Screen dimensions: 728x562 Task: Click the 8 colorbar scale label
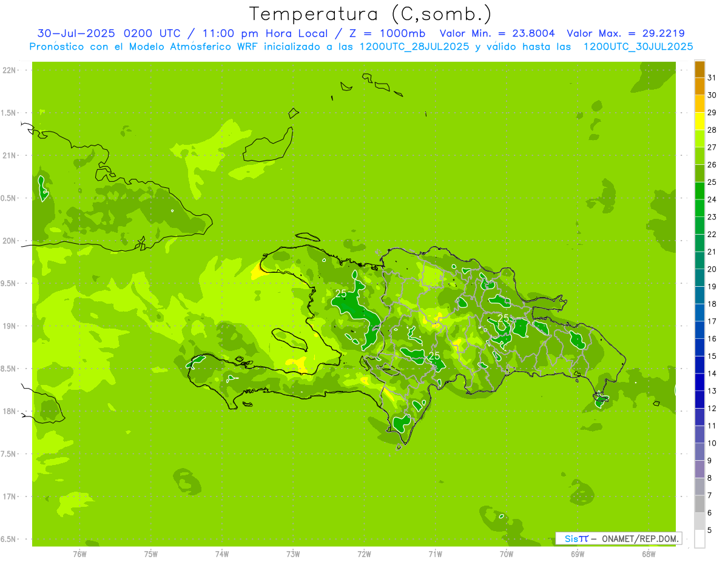[x=710, y=478]
